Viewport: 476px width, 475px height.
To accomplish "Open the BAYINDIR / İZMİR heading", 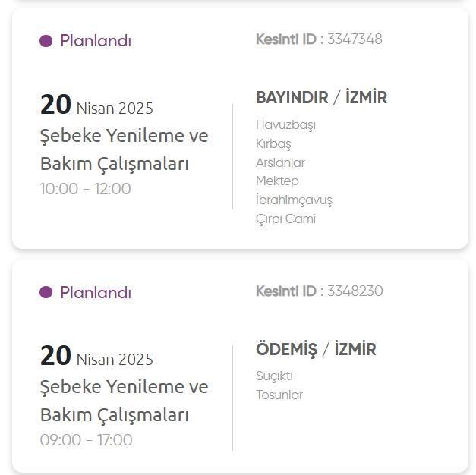I will pos(321,97).
